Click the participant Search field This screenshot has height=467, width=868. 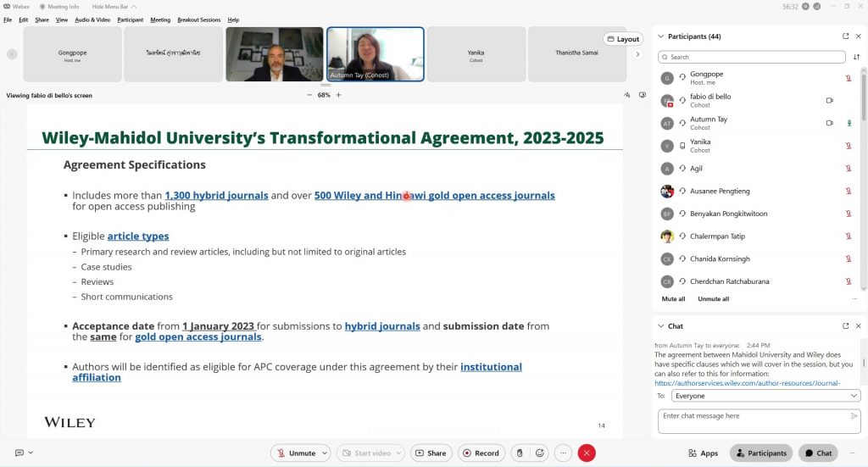(x=752, y=57)
